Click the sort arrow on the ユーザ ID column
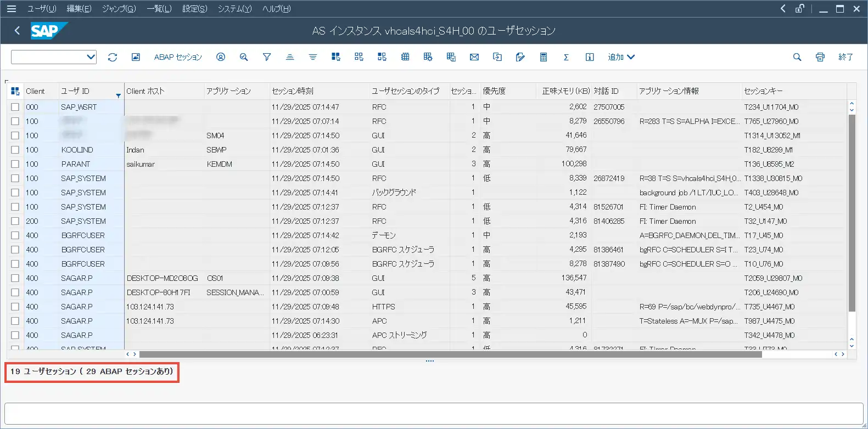Screen dimensions: 868x429 [118, 95]
